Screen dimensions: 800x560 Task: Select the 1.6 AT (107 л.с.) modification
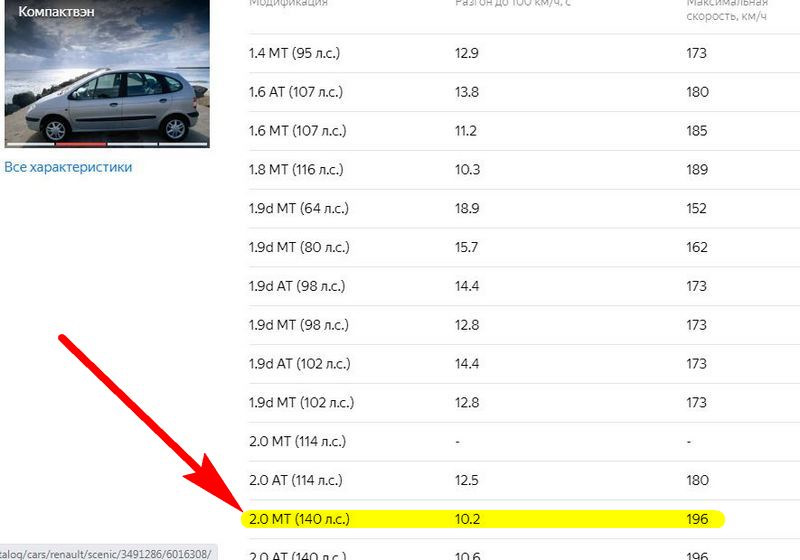296,92
